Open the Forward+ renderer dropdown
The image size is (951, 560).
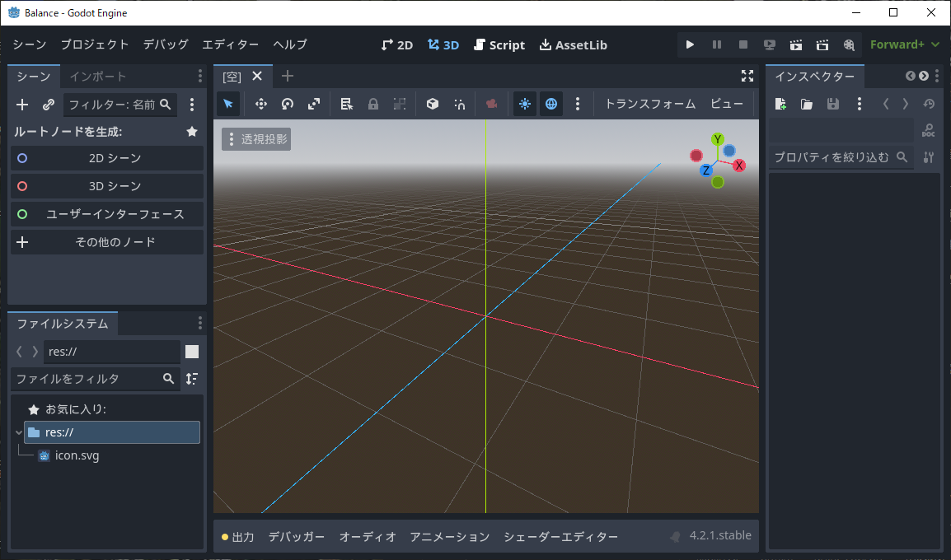tap(904, 44)
